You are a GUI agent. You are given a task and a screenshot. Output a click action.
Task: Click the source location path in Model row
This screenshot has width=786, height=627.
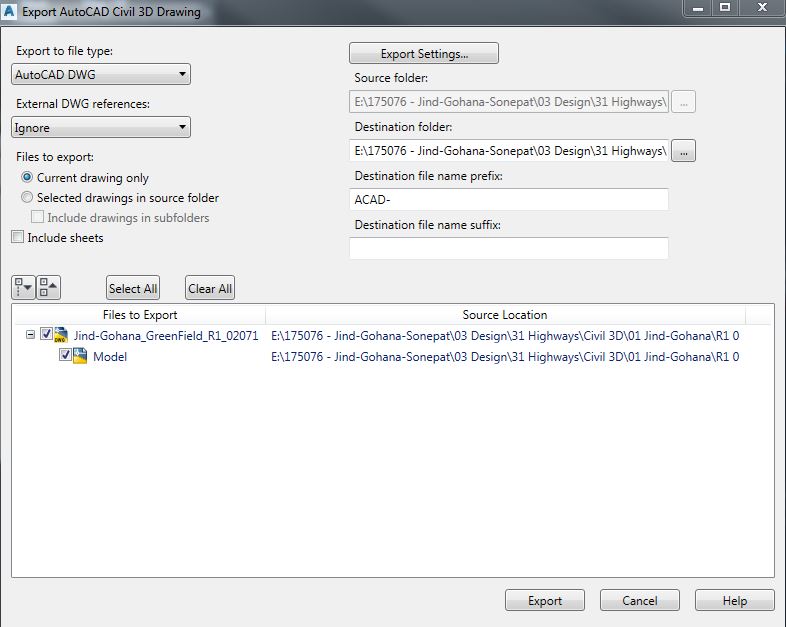[x=505, y=356]
